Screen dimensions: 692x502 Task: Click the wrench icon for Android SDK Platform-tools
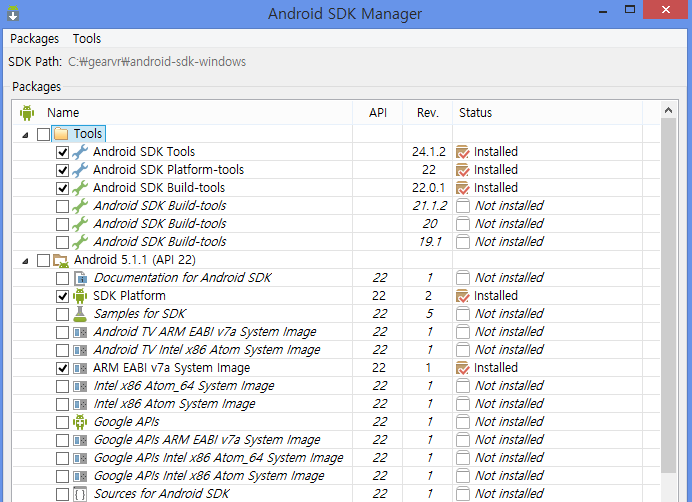click(x=80, y=170)
